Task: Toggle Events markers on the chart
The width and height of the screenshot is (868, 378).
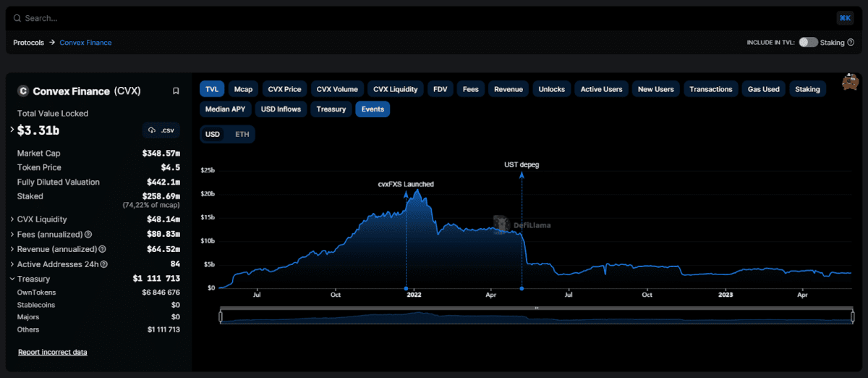Action: (373, 109)
